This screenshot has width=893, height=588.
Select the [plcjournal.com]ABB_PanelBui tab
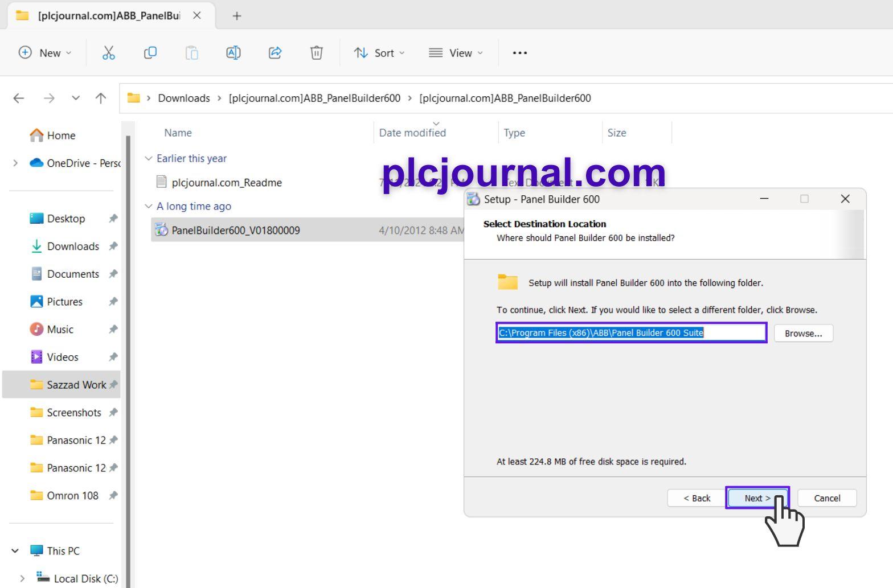pos(109,15)
